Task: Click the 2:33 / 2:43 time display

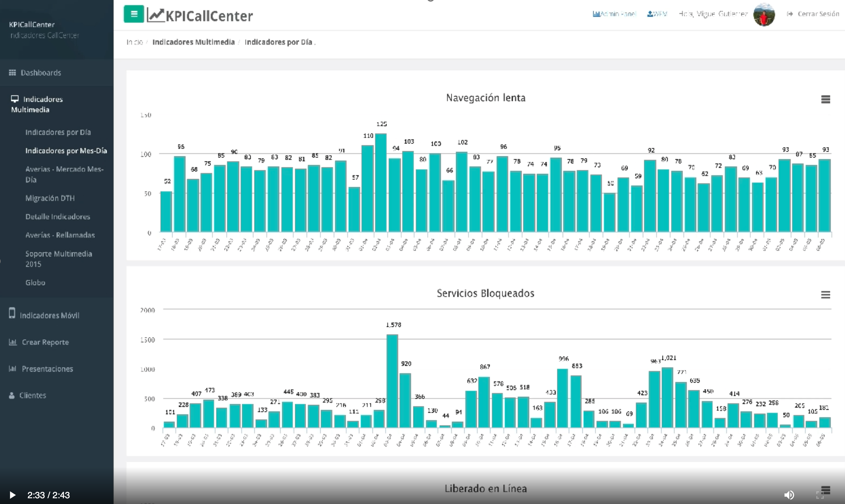Action: coord(49,495)
